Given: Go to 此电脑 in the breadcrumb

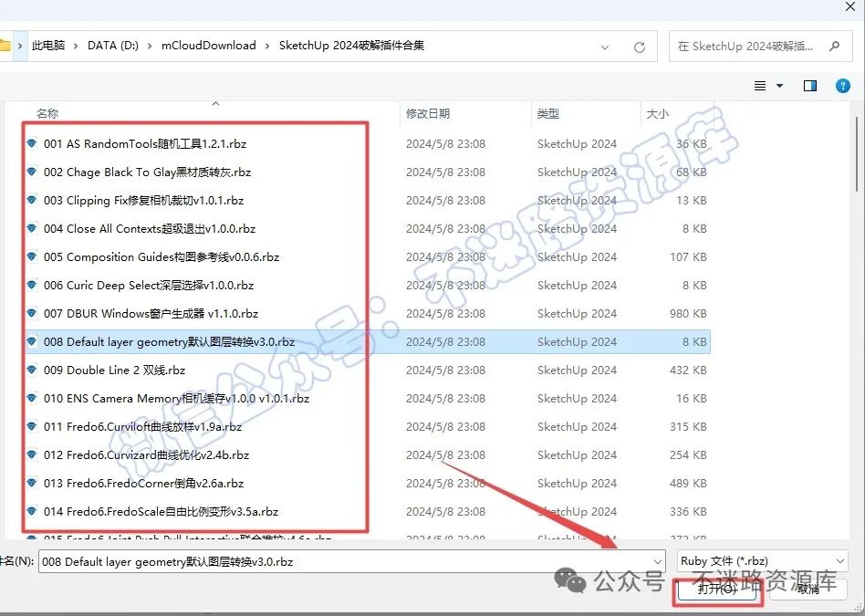Looking at the screenshot, I should [x=48, y=46].
